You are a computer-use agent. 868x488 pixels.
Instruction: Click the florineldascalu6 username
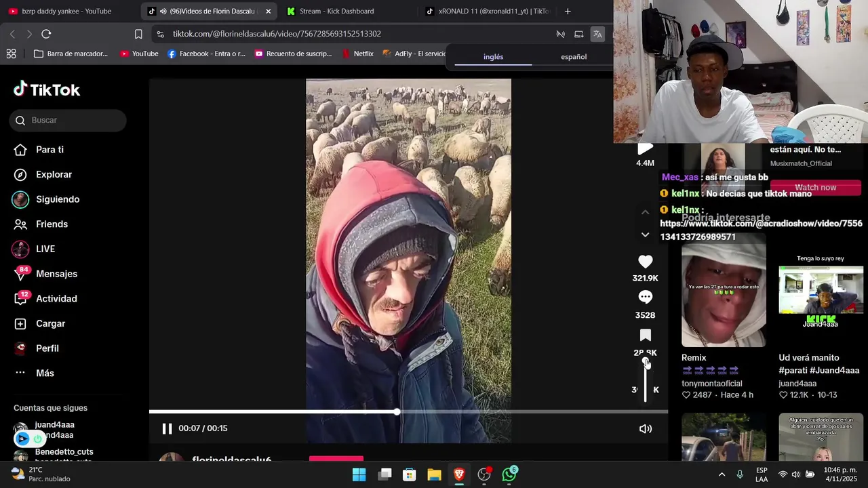[231, 459]
